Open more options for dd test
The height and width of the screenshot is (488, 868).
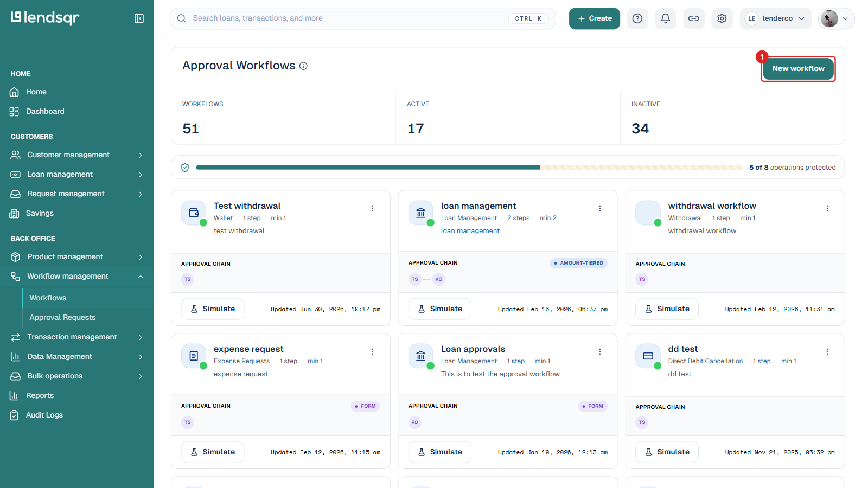coord(827,351)
